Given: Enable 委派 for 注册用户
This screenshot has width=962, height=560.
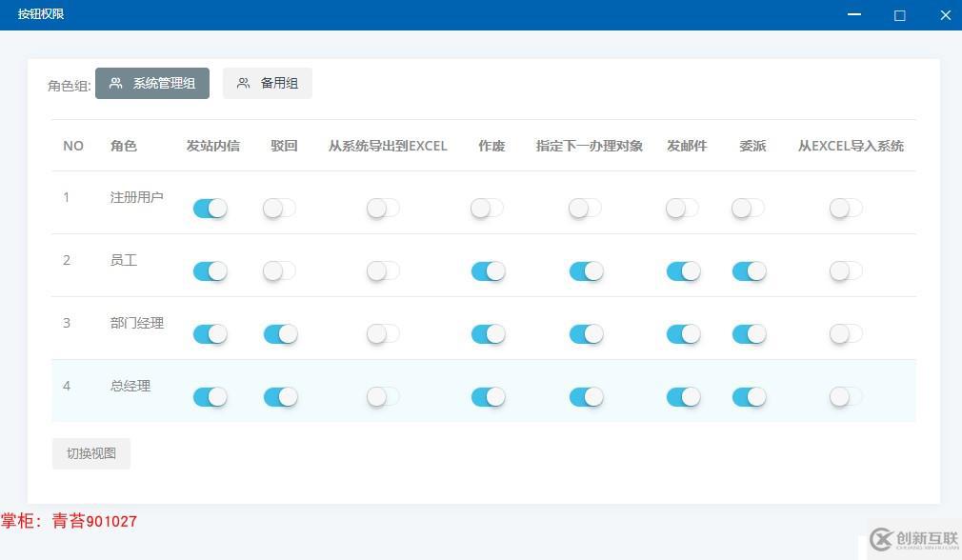Looking at the screenshot, I should [x=749, y=208].
